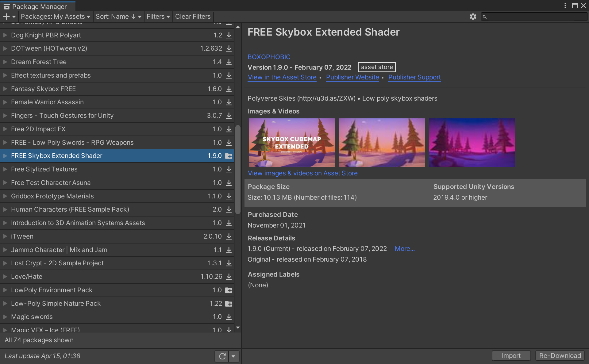The image size is (589, 364).
Task: Click the Import button
Action: coord(511,356)
